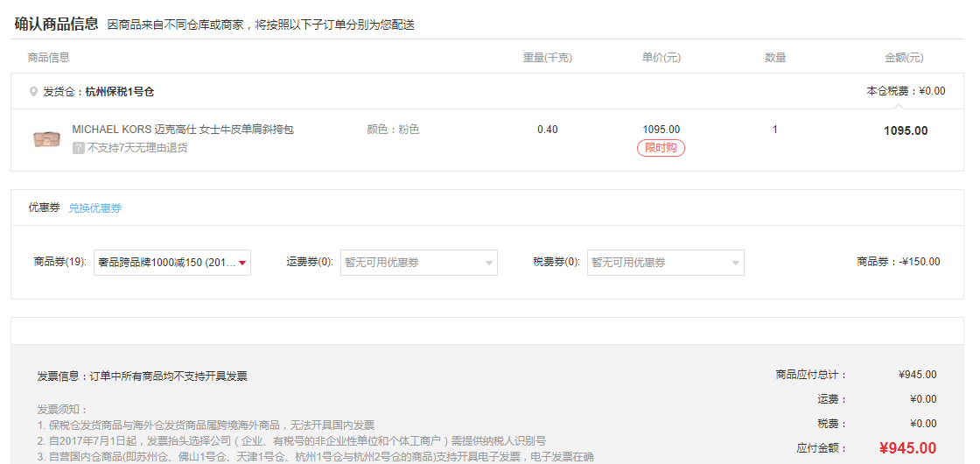The image size is (980, 464).
Task: Click the 确认商品信息 heading
Action: pos(56,25)
